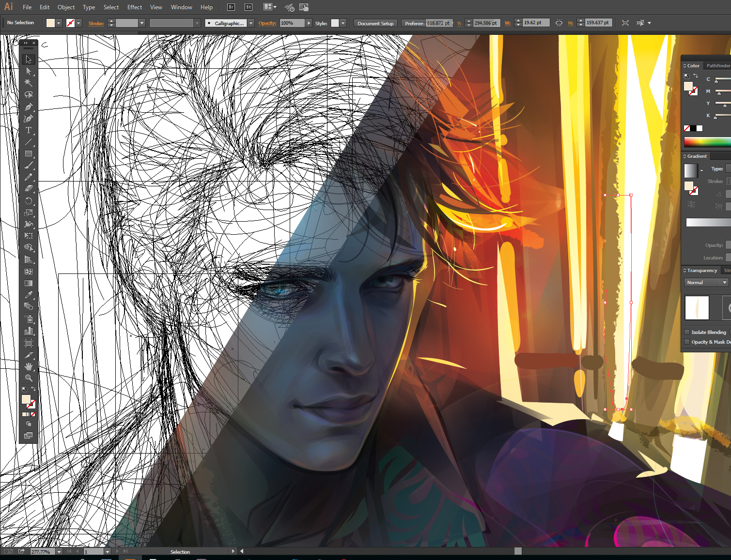
Task: Select the Scale tool
Action: coord(29,212)
